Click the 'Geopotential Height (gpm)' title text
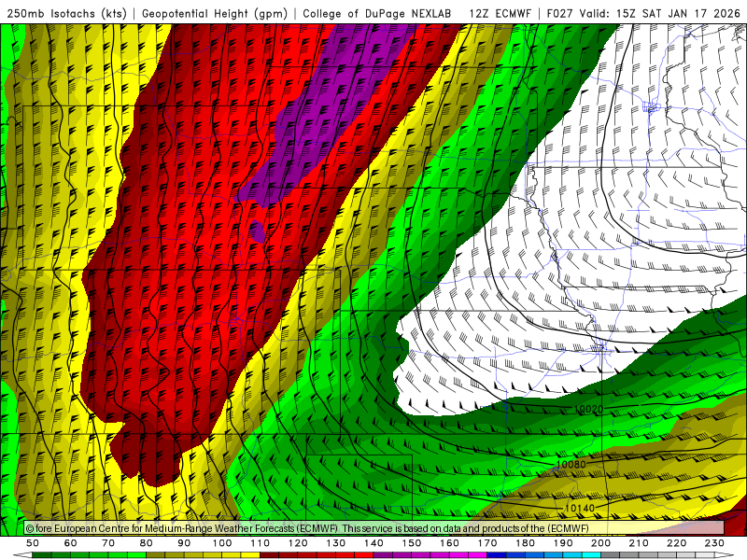 pos(215,13)
